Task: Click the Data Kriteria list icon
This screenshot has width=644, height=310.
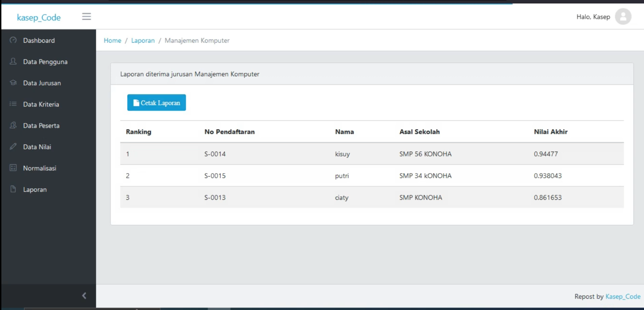Action: coord(13,104)
